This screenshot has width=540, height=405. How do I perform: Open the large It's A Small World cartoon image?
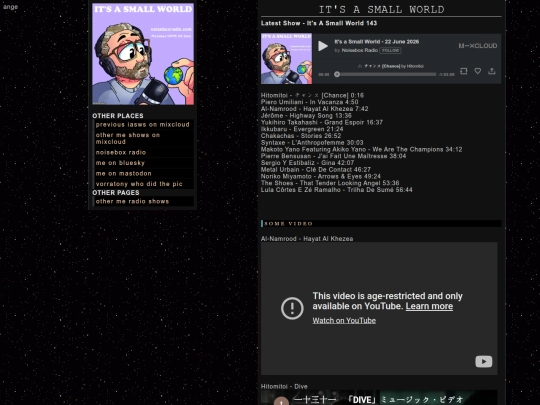click(x=143, y=54)
